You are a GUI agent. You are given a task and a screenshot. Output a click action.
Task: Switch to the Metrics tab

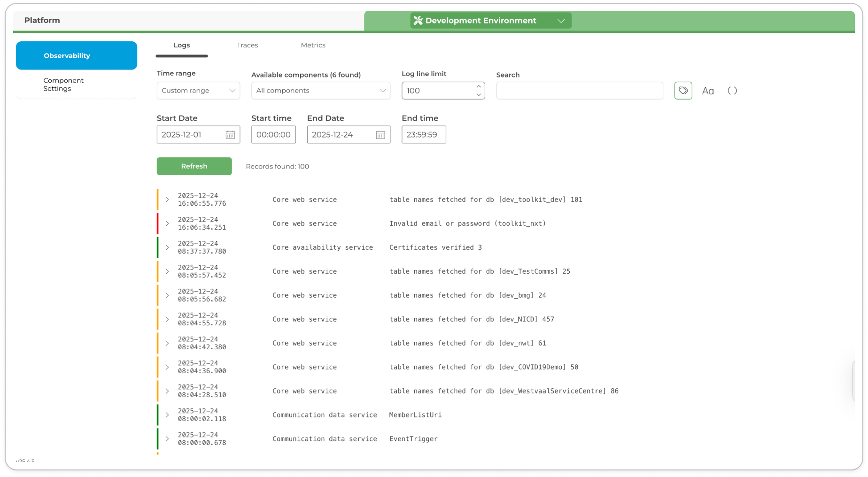pos(313,45)
